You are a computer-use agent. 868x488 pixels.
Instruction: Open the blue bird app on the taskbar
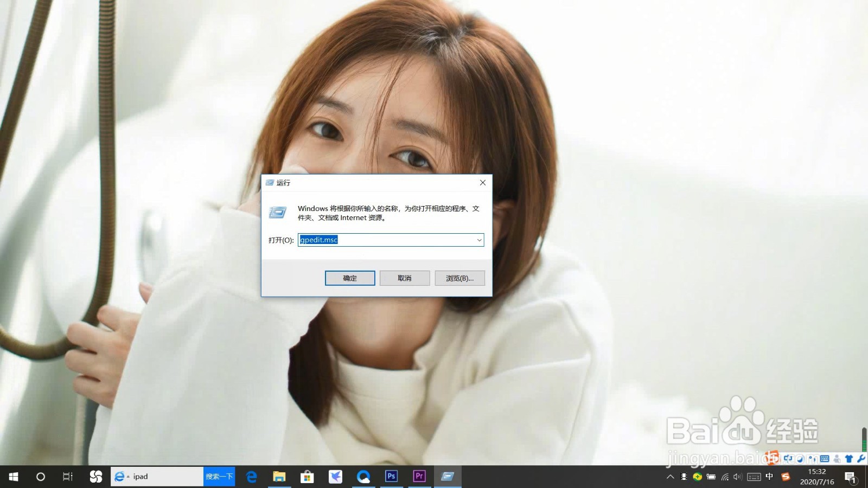pyautogui.click(x=335, y=477)
